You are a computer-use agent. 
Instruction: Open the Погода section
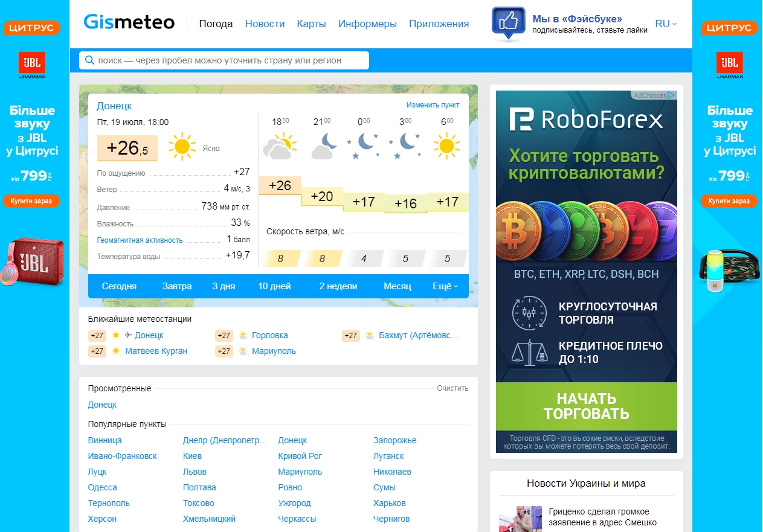point(216,24)
